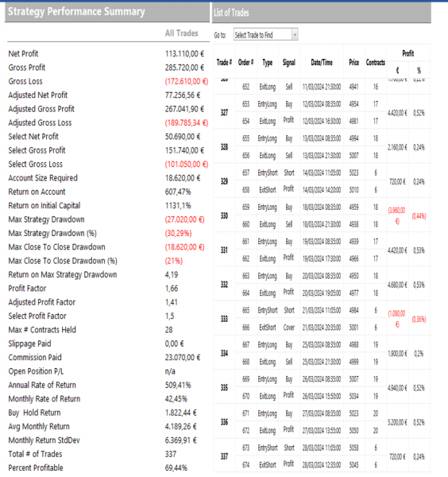
Task: Click the Profit column group header
Action: [407, 53]
